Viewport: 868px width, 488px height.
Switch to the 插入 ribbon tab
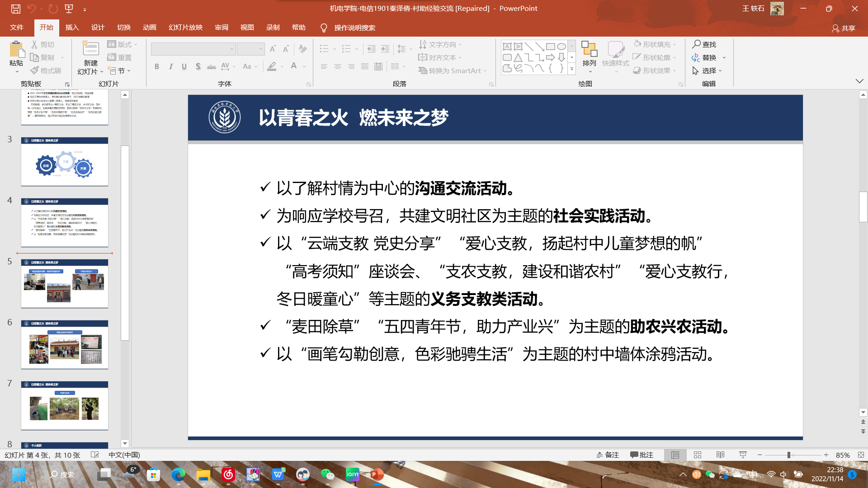click(72, 28)
